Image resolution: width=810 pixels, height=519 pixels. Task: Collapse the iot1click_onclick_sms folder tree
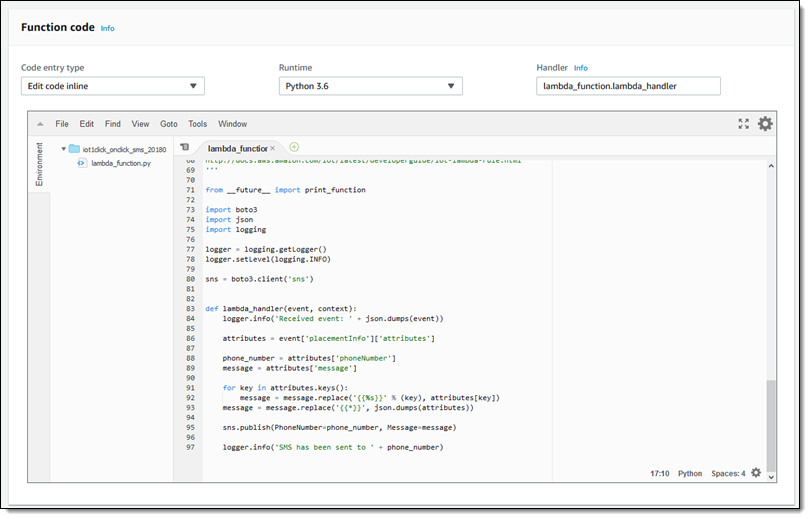(x=62, y=149)
